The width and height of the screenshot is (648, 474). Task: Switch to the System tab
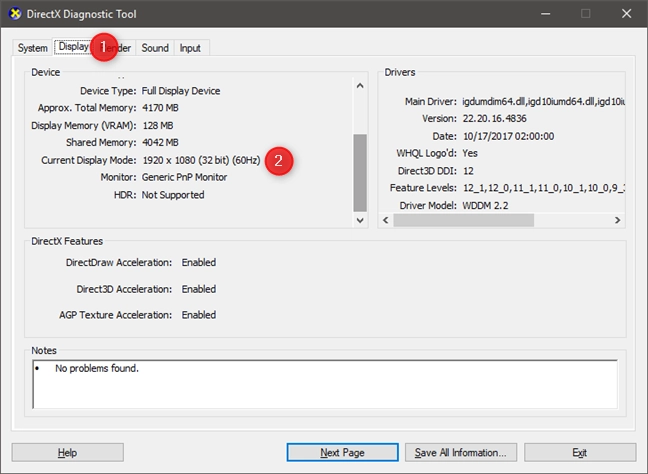click(32, 48)
